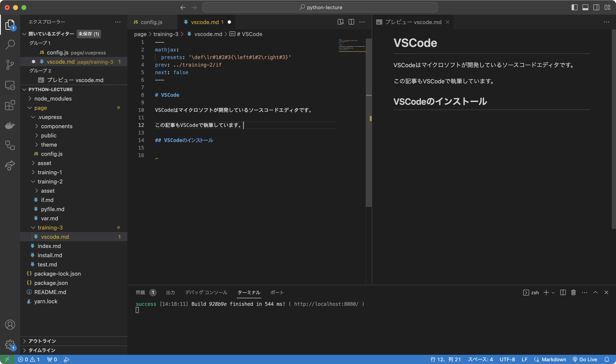Image resolution: width=616 pixels, height=364 pixels.
Task: Toggle the bottom panel visibility
Action: click(x=585, y=7)
